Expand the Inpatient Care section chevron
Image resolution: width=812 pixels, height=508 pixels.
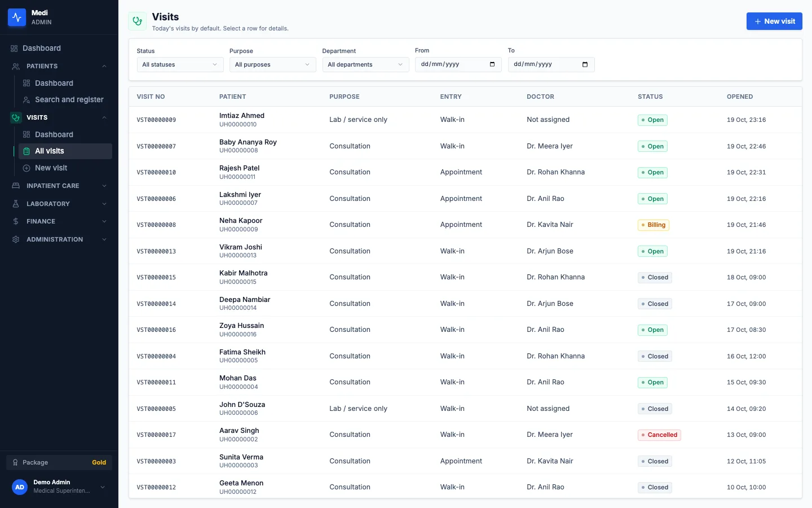click(104, 186)
